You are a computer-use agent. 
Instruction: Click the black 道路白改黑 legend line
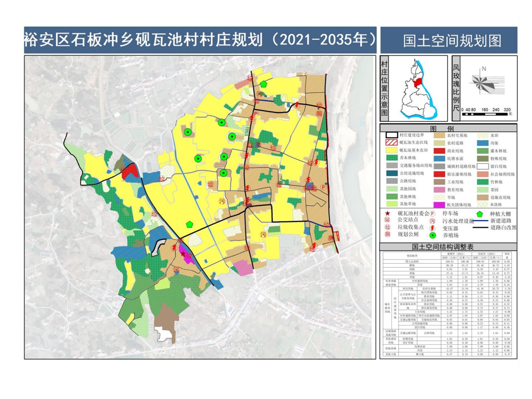coord(480,227)
